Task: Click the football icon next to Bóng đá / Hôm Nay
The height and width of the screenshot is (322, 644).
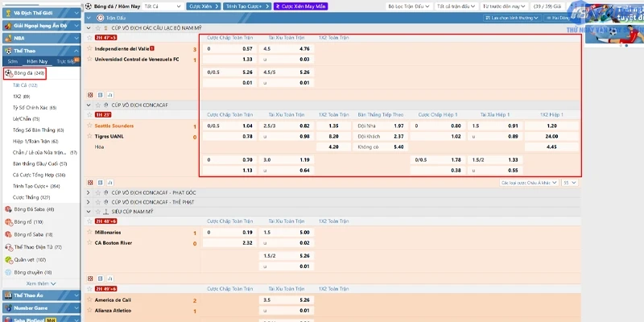Action: 89,6
